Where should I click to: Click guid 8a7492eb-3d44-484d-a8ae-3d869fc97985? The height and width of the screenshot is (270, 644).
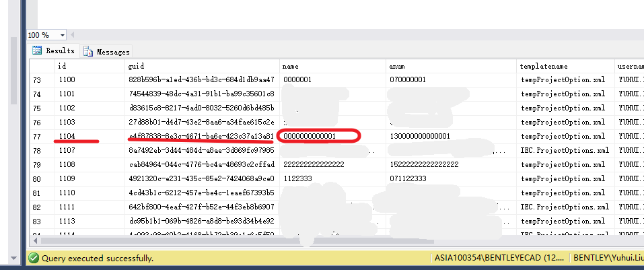pyautogui.click(x=201, y=150)
